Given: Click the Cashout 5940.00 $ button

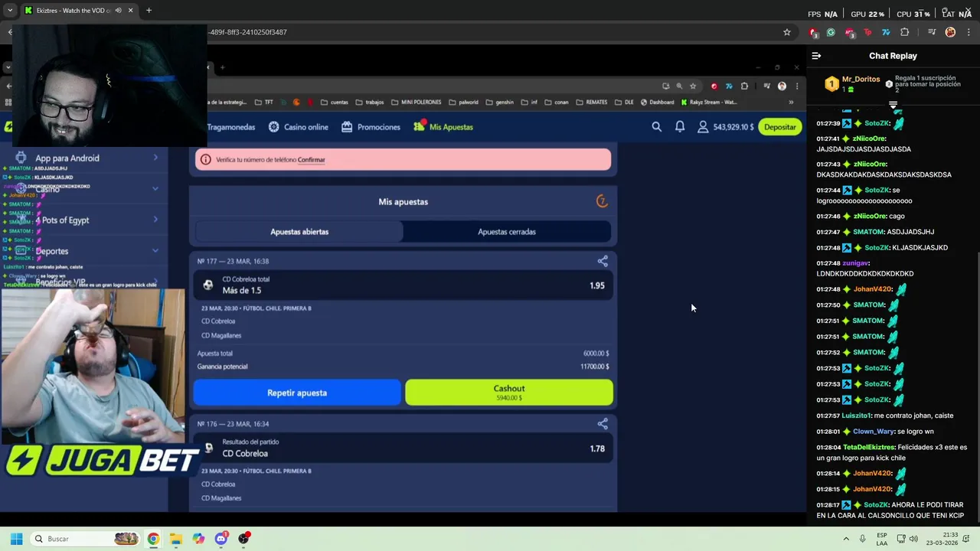Looking at the screenshot, I should pos(509,393).
